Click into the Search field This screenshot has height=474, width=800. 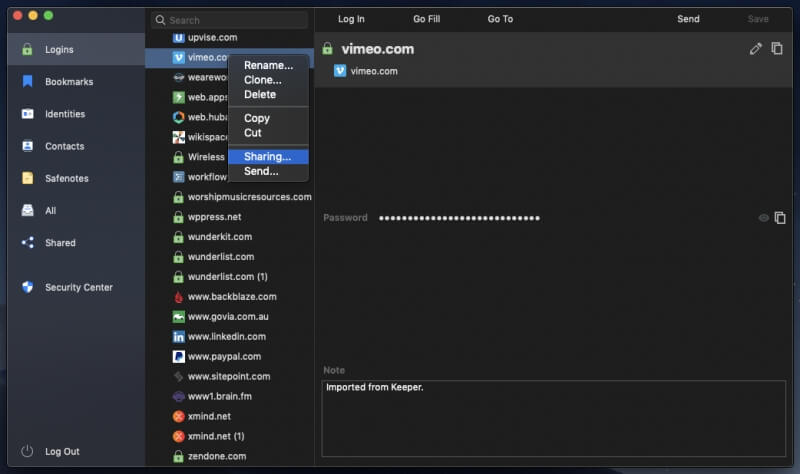230,20
